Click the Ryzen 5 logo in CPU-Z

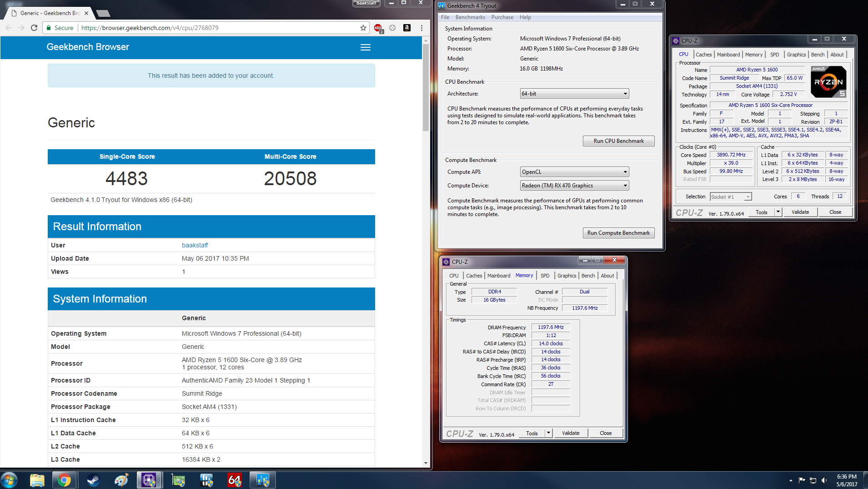(x=828, y=82)
